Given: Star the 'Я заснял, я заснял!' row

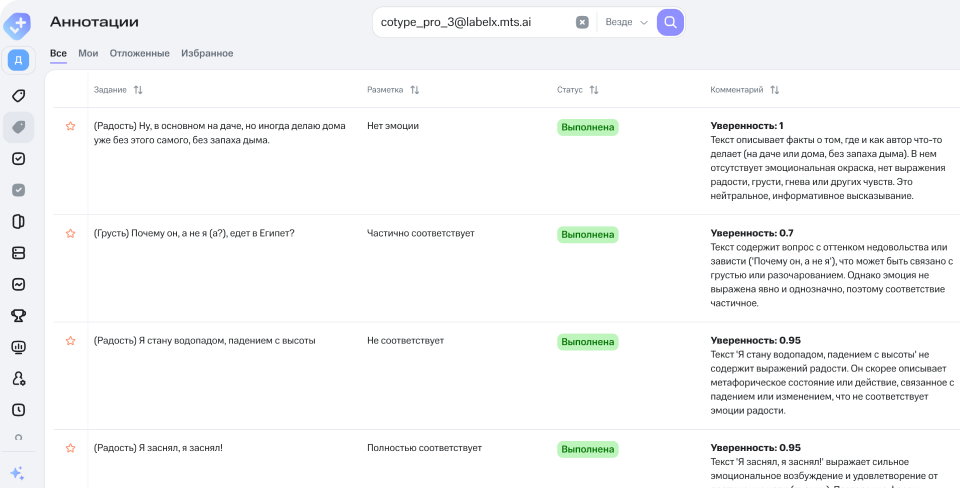Looking at the screenshot, I should (x=70, y=448).
